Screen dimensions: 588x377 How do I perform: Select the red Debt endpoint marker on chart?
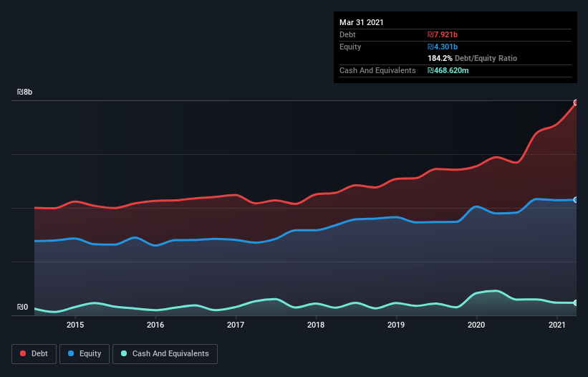[576, 102]
